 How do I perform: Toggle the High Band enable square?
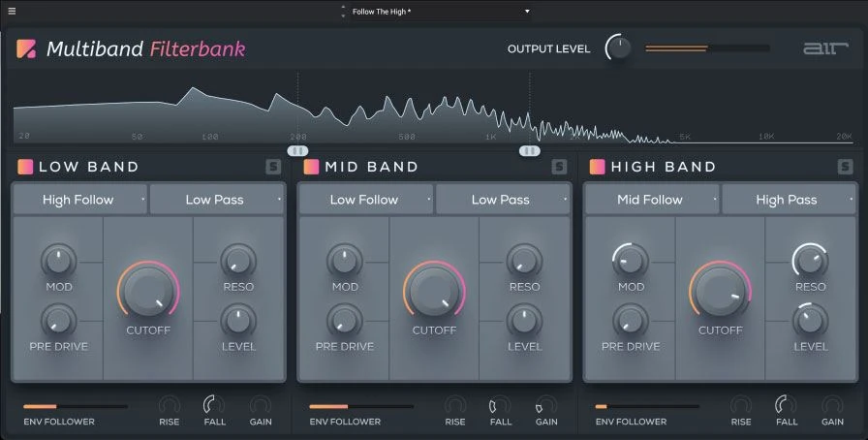click(x=598, y=167)
